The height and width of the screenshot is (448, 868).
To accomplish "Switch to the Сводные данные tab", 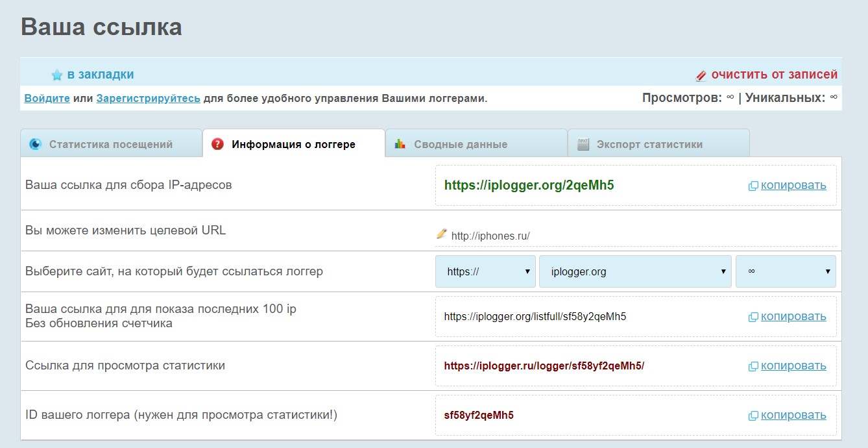I will [476, 143].
